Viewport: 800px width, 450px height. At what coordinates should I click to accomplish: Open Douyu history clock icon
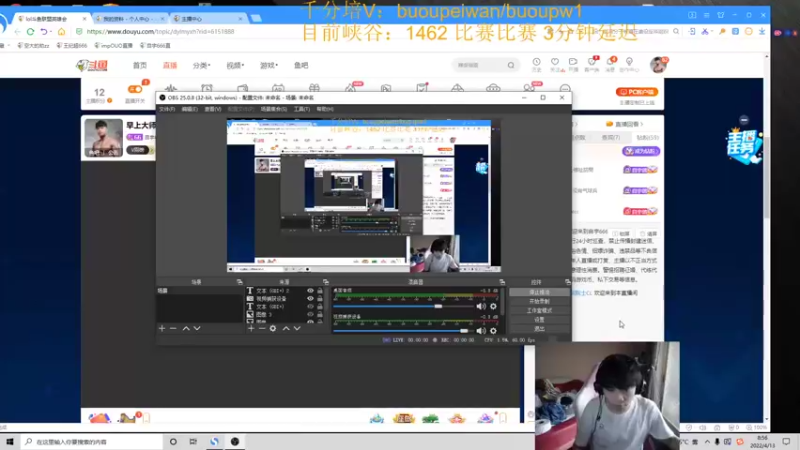click(536, 64)
